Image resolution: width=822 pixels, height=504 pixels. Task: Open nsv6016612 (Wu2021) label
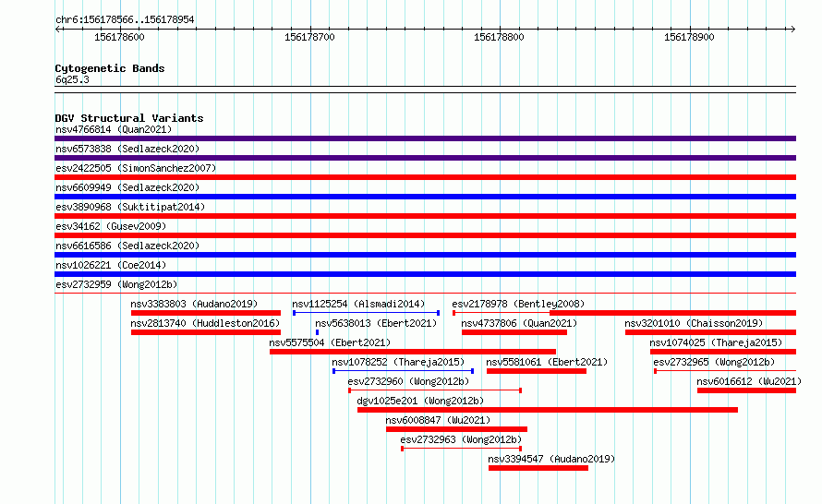tap(749, 381)
